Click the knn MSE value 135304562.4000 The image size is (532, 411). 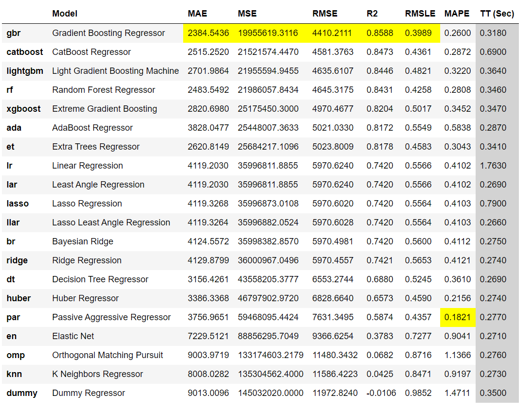[x=271, y=374]
